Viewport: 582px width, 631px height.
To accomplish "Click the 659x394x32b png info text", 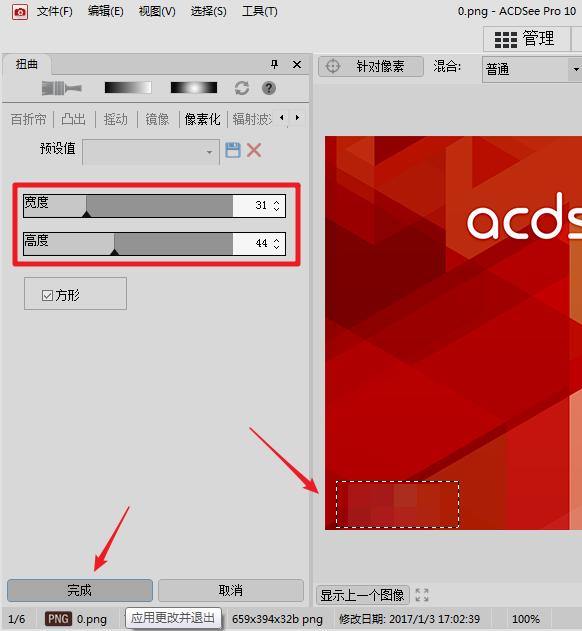I will pos(277,619).
